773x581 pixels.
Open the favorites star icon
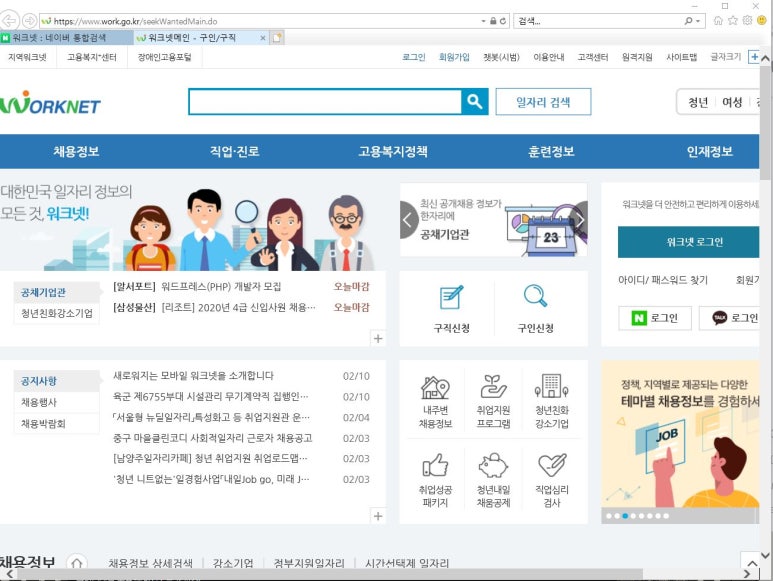click(733, 21)
